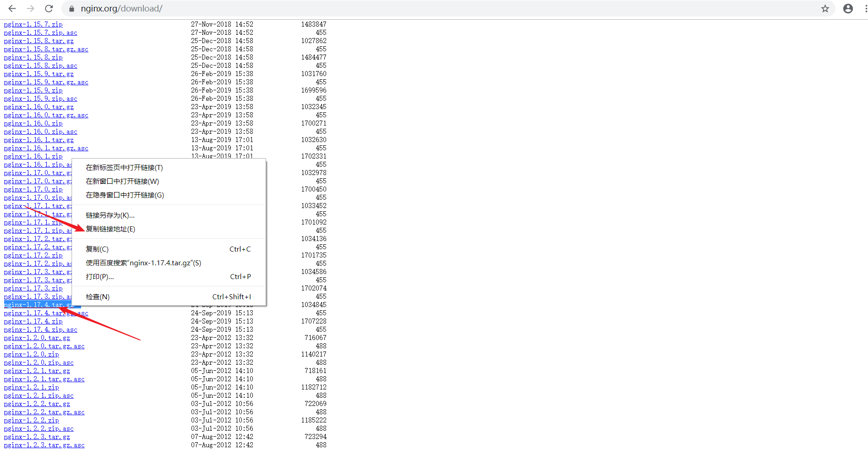Open nginx-1.16.0.tar.gz.asc signature link
This screenshot has width=868, height=450.
(x=46, y=115)
